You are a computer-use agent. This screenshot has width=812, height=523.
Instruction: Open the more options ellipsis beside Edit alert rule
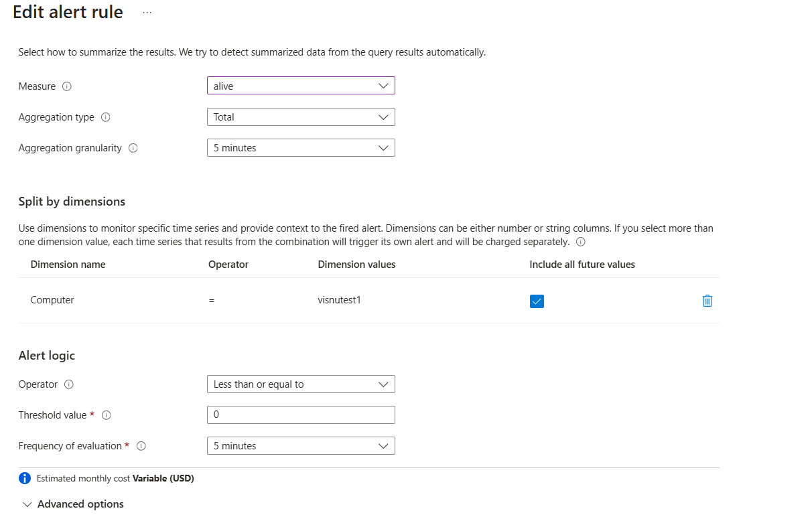click(147, 12)
